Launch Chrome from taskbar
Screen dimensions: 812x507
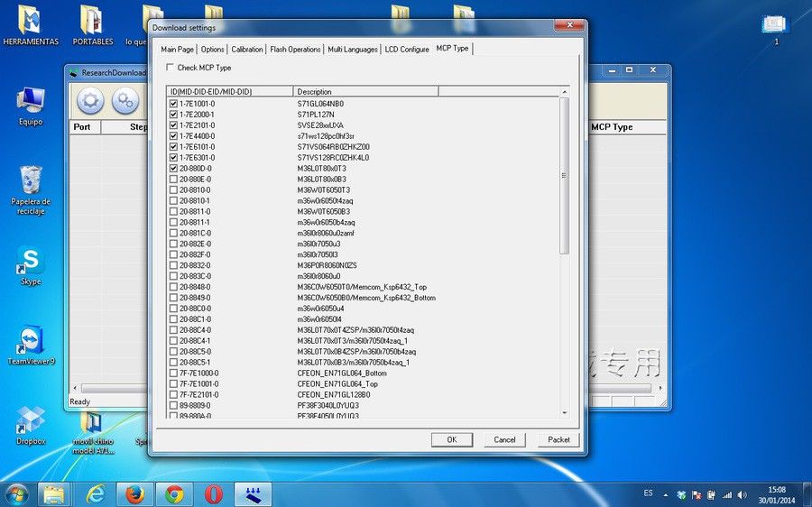click(x=174, y=494)
